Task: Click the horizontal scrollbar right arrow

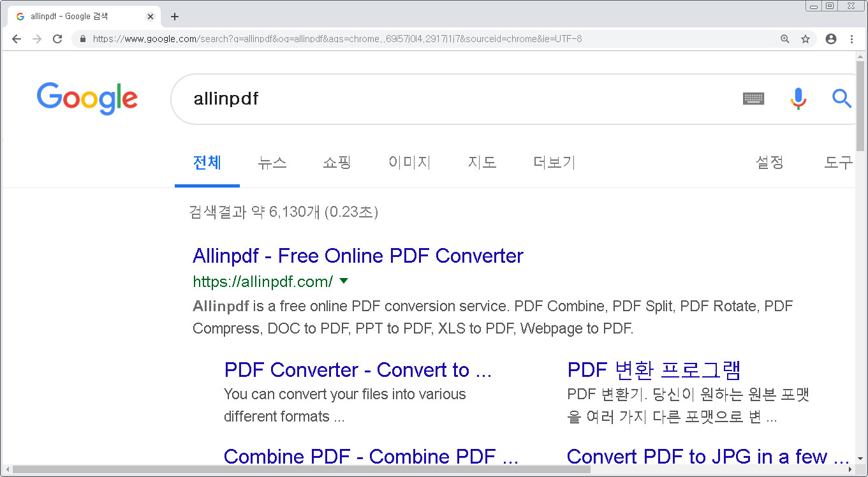Action: point(850,470)
